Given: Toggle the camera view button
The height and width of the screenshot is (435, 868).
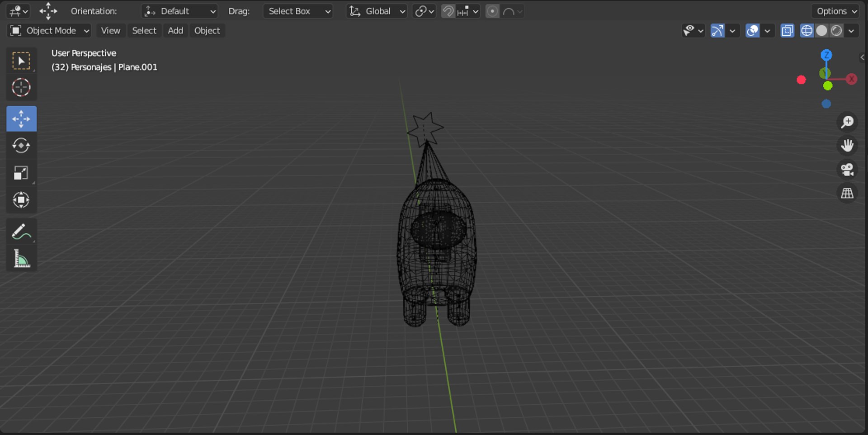Looking at the screenshot, I should pyautogui.click(x=847, y=170).
